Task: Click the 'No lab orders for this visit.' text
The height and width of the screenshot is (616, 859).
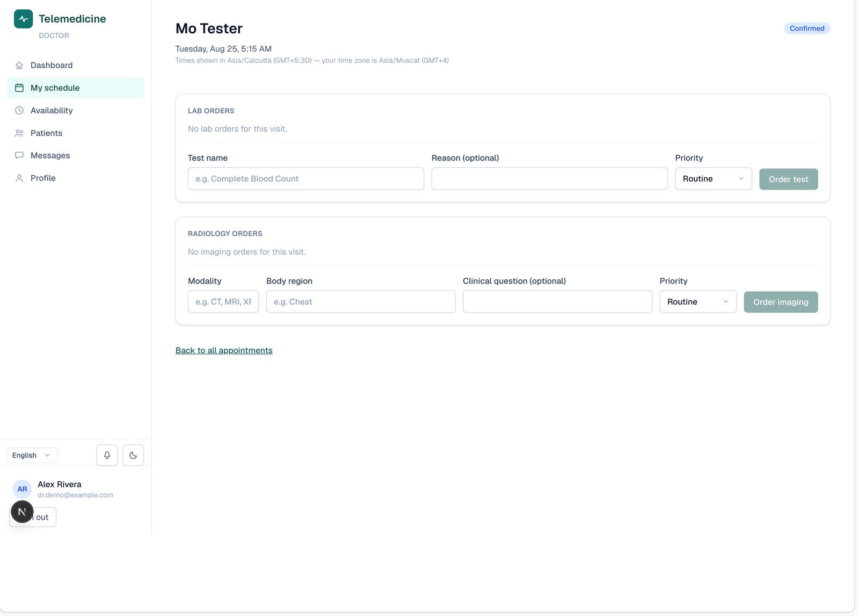Action: [x=237, y=129]
